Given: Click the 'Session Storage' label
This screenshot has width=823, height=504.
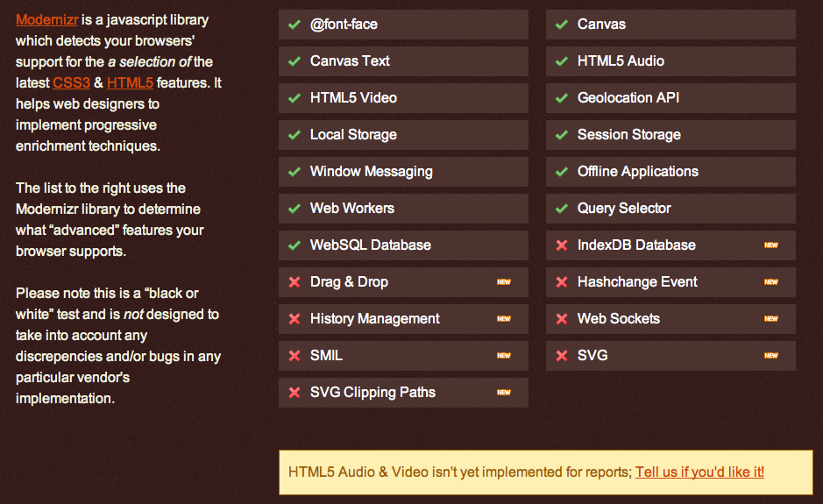Looking at the screenshot, I should point(628,135).
